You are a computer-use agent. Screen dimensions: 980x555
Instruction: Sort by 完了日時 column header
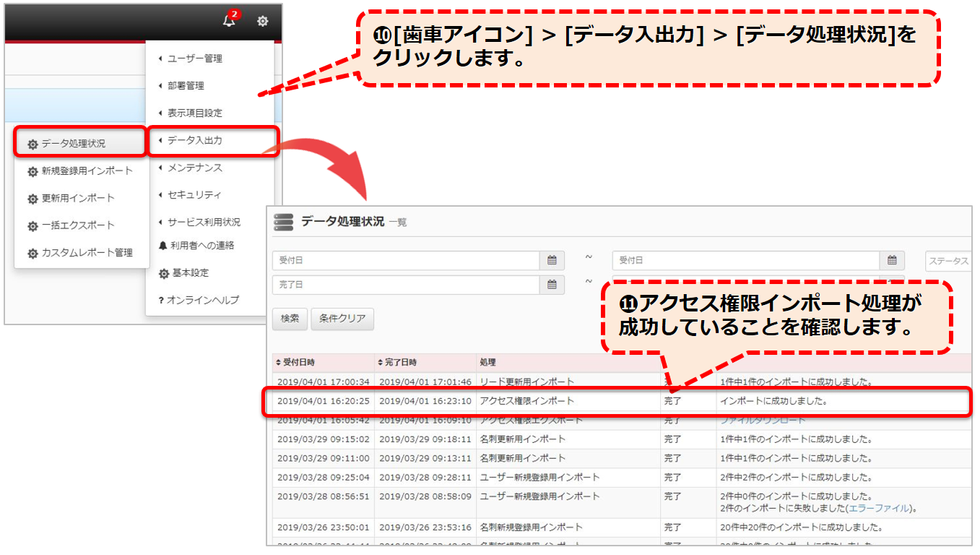coord(402,362)
